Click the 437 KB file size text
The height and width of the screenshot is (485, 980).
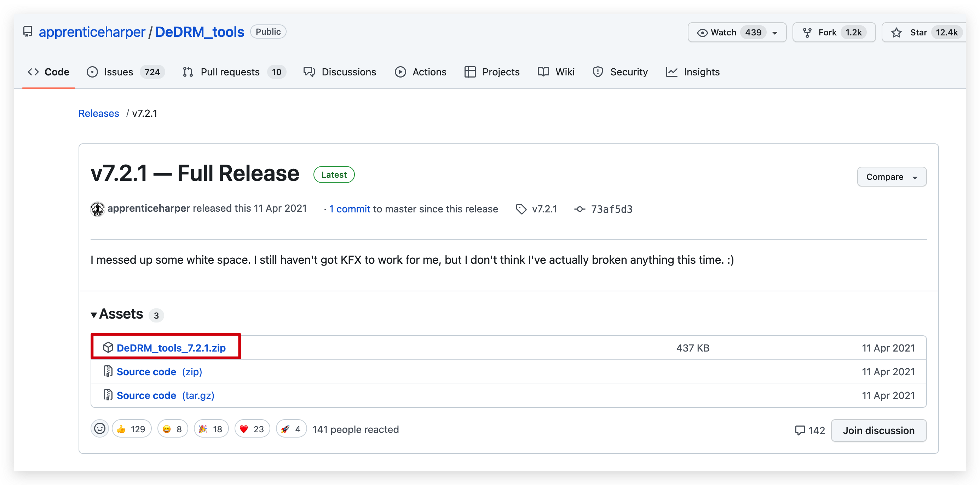tap(692, 348)
